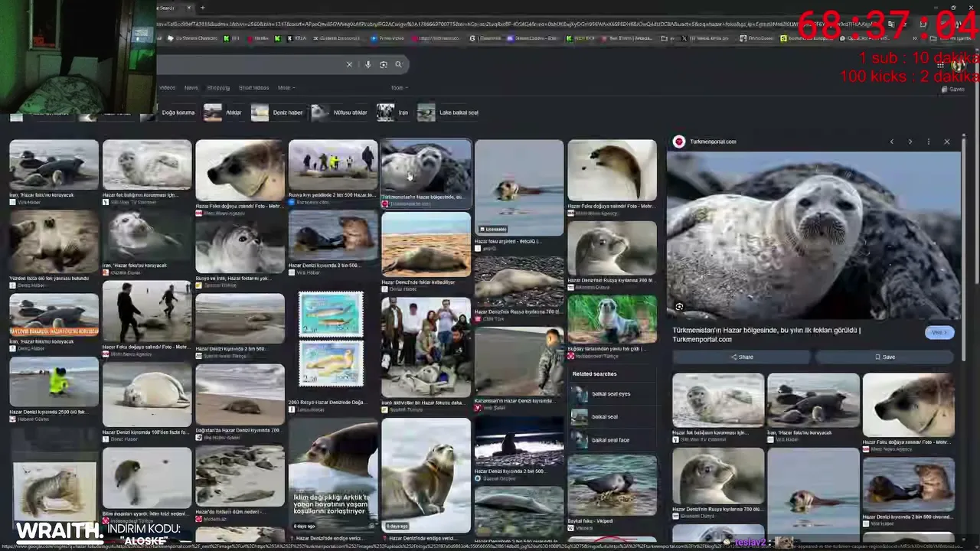The height and width of the screenshot is (551, 980).
Task: Open the seal on orange sand thumbnail
Action: 426,245
